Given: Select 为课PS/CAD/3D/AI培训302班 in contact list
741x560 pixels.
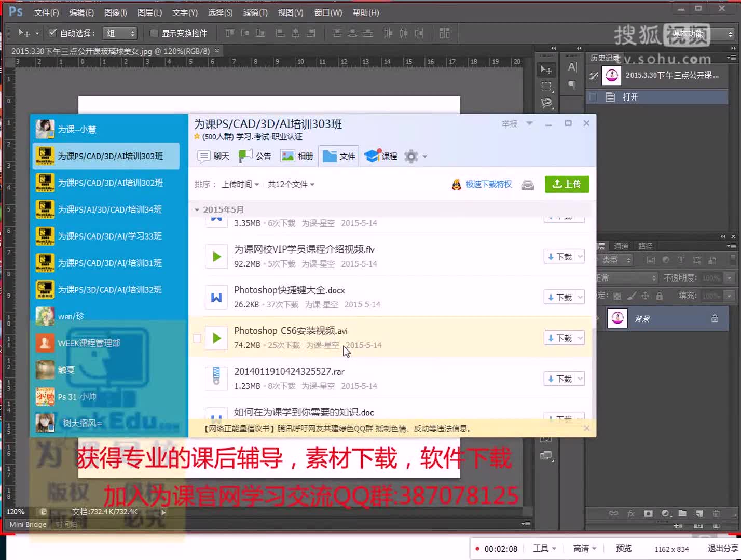Looking at the screenshot, I should (106, 183).
